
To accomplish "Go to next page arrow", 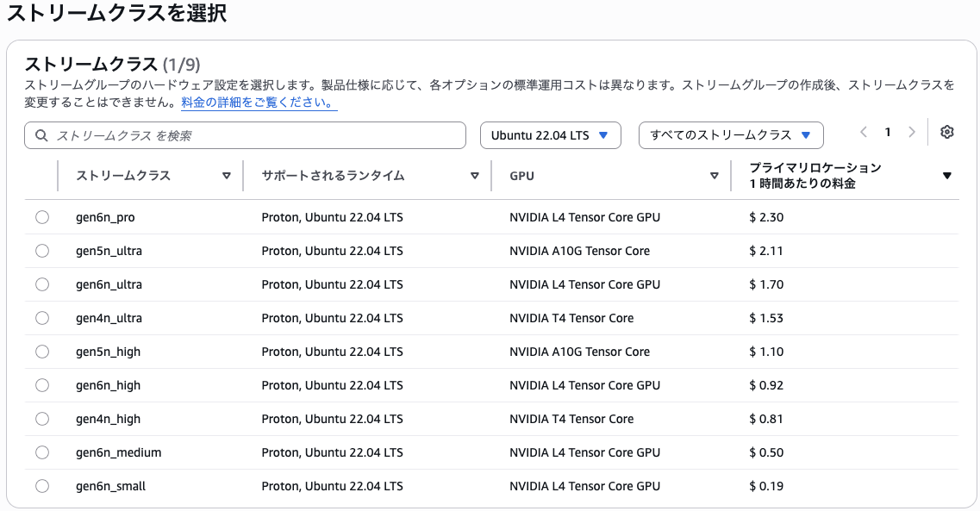I will [x=912, y=132].
